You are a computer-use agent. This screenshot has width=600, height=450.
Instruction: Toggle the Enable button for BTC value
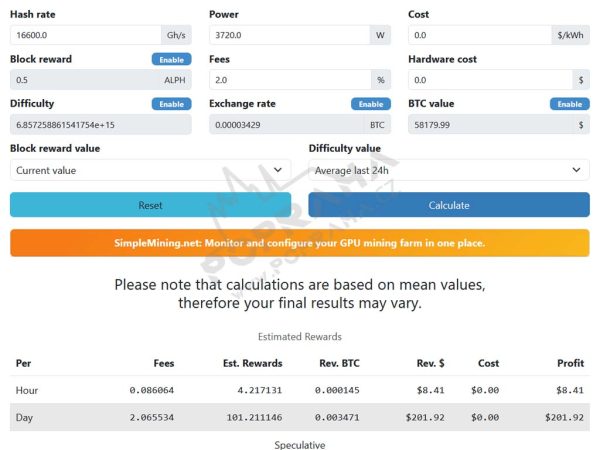pyautogui.click(x=569, y=104)
